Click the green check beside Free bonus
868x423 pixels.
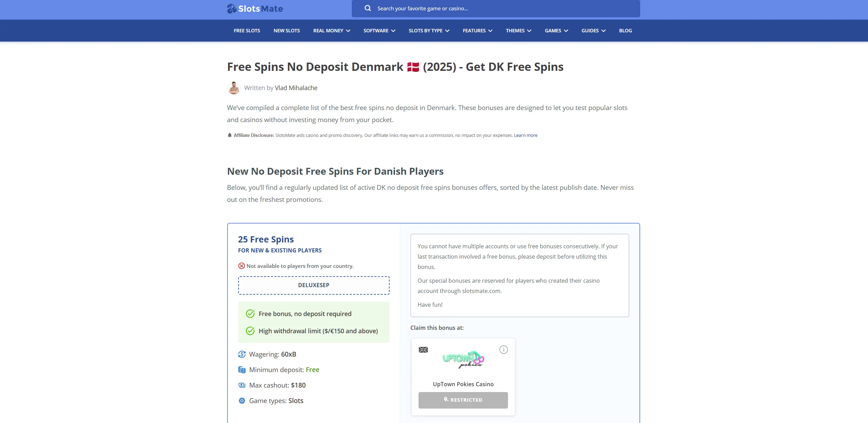click(250, 314)
